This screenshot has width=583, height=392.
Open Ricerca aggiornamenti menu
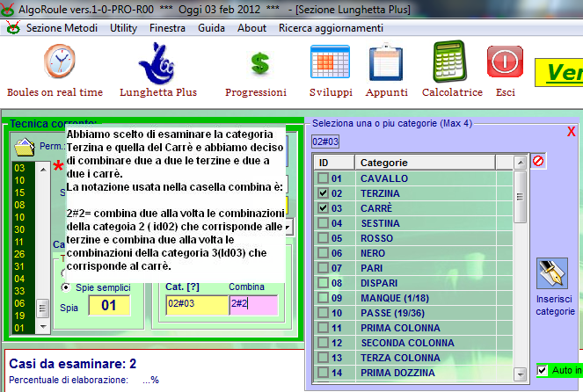pos(331,28)
